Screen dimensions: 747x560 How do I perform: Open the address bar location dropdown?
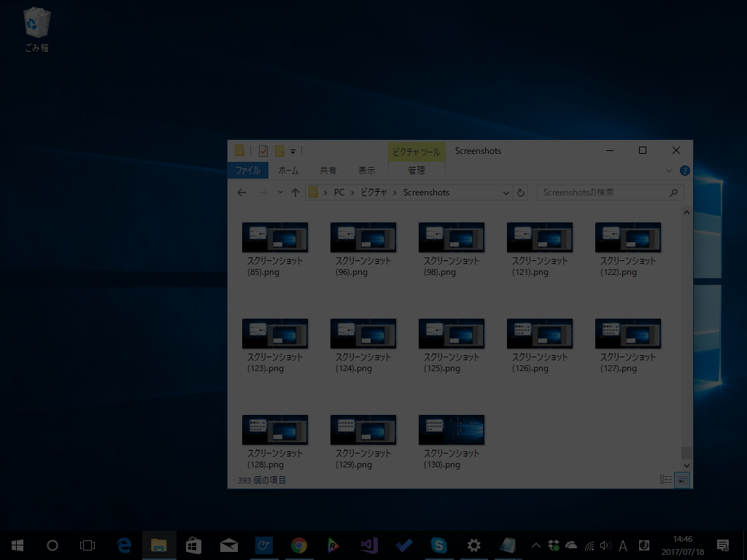coord(506,192)
